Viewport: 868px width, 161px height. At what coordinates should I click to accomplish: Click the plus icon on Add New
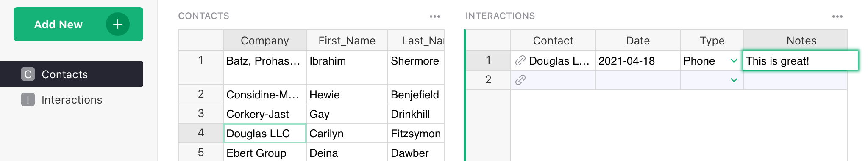click(118, 24)
